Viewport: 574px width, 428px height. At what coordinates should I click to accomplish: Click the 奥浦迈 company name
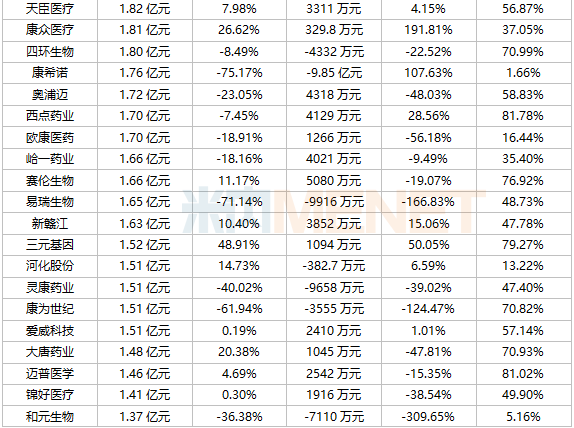50,95
